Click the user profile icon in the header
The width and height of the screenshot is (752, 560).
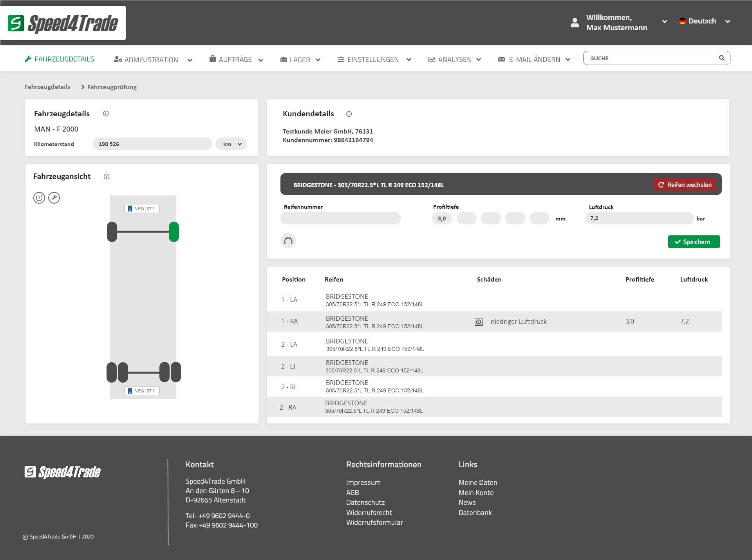click(x=575, y=23)
